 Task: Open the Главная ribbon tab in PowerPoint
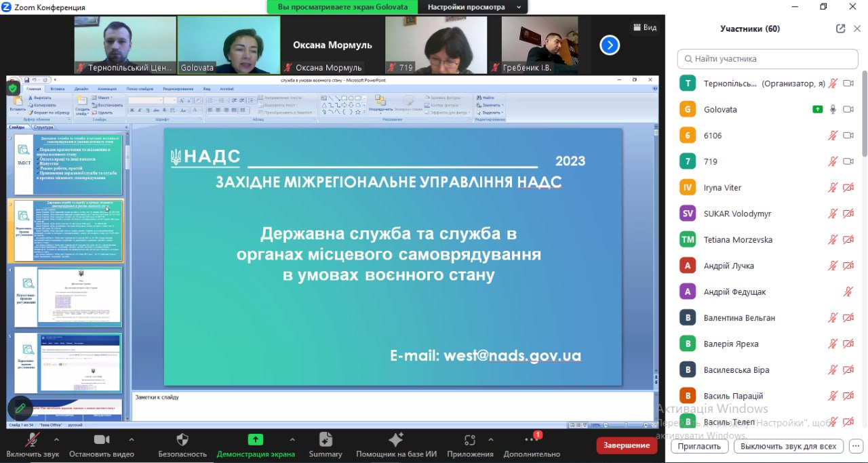pos(33,89)
